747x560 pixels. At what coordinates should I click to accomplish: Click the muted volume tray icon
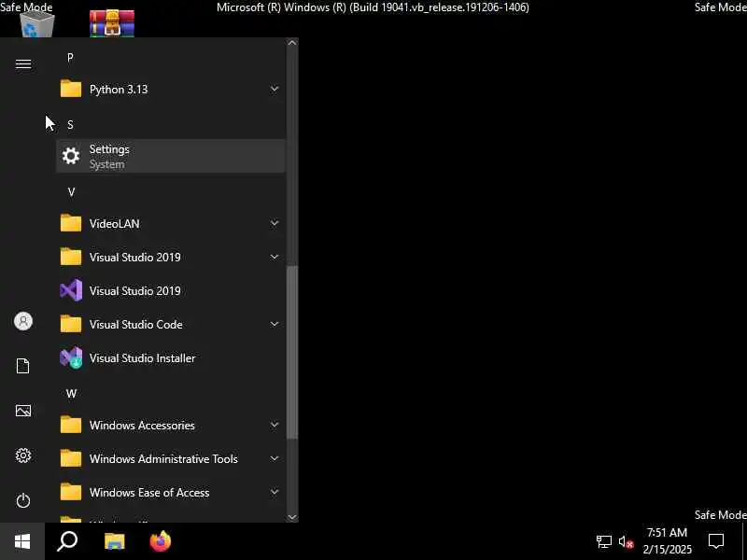(626, 541)
